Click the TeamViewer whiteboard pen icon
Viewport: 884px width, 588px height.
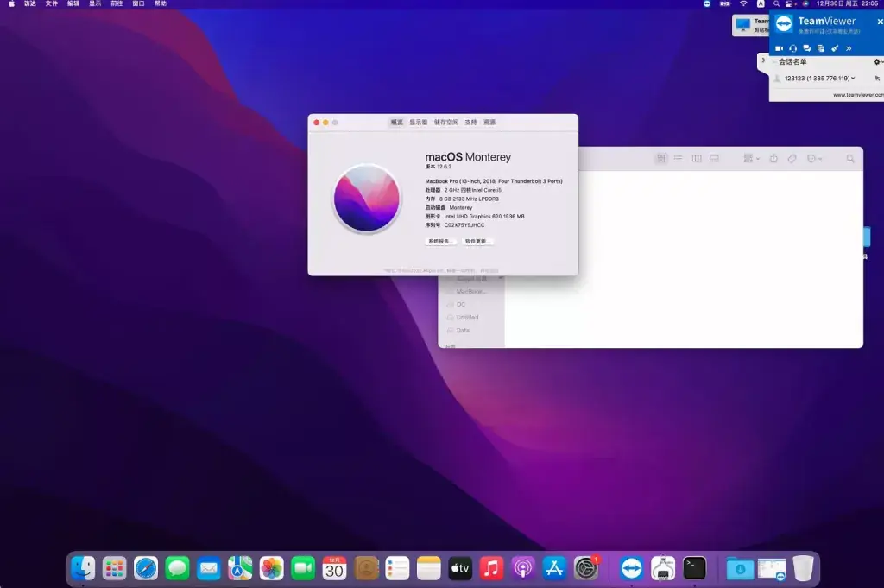pos(835,48)
